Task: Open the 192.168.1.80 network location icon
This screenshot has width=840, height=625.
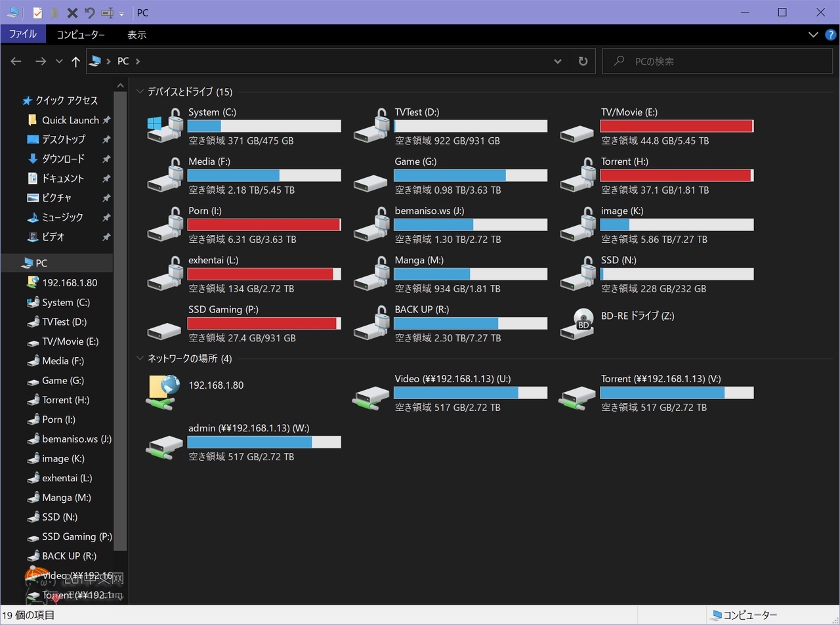Action: (163, 393)
